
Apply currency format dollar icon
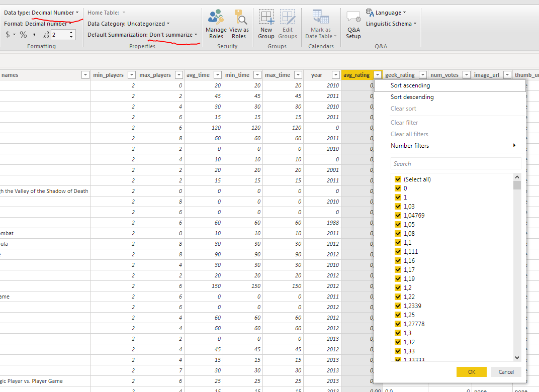pos(8,35)
